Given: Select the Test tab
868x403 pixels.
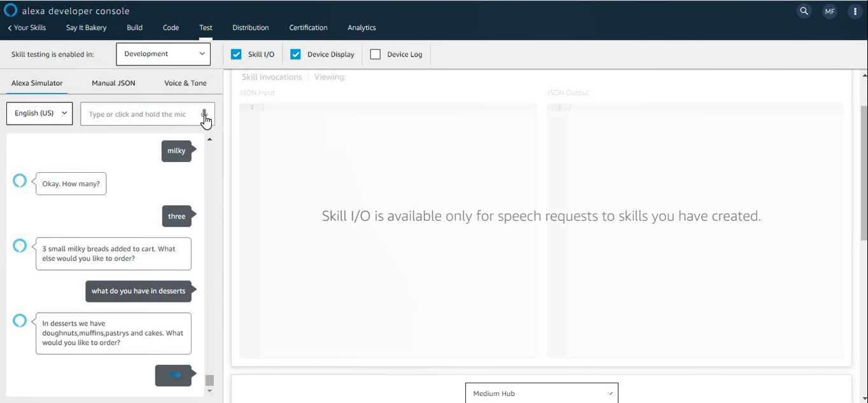Looking at the screenshot, I should [x=206, y=28].
